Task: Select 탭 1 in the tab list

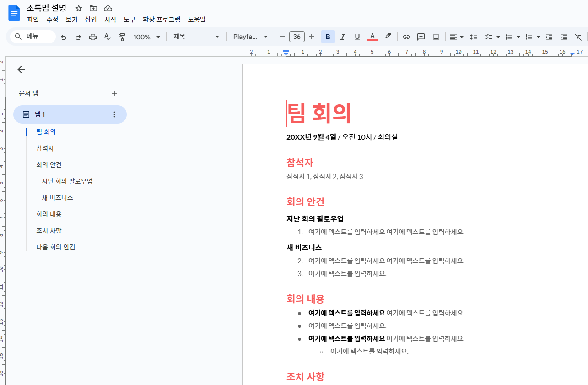Action: [x=70, y=114]
